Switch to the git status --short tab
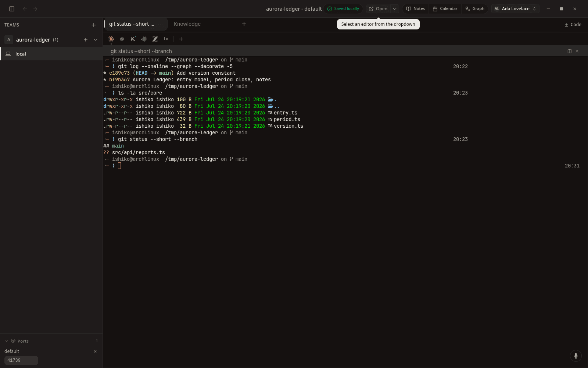 pos(136,24)
